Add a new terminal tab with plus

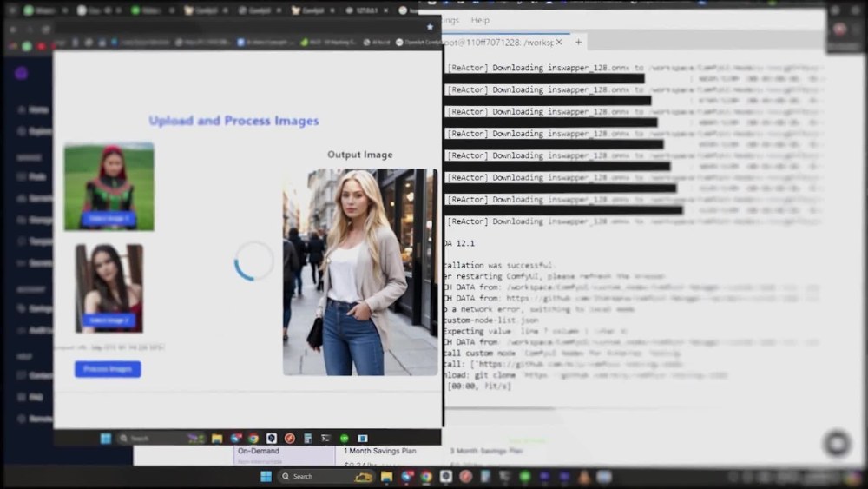tap(578, 42)
